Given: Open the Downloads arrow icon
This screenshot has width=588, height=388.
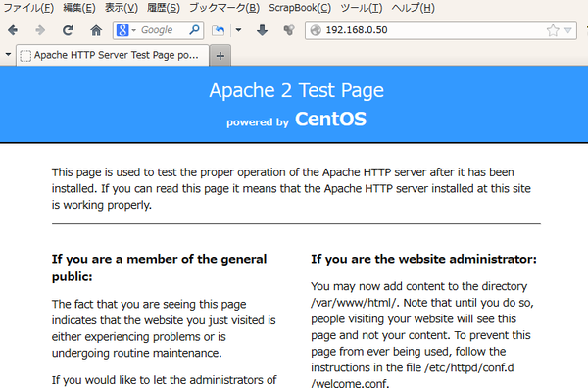Looking at the screenshot, I should point(262,30).
